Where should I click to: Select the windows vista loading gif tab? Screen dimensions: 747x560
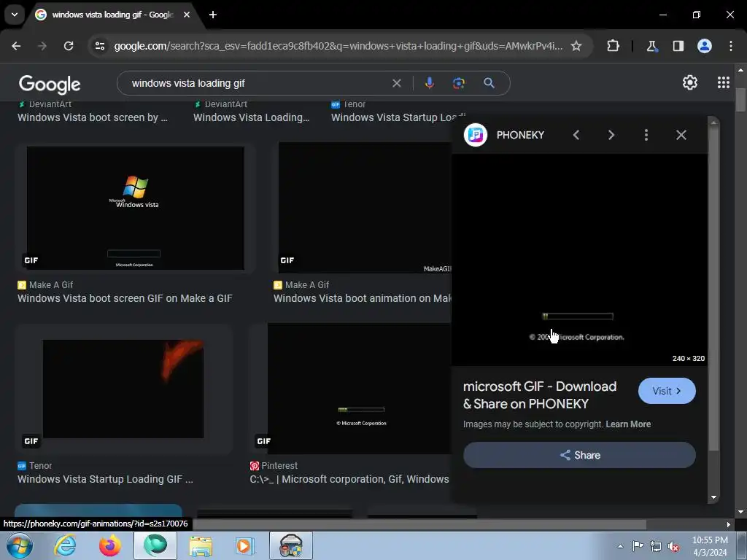point(113,15)
